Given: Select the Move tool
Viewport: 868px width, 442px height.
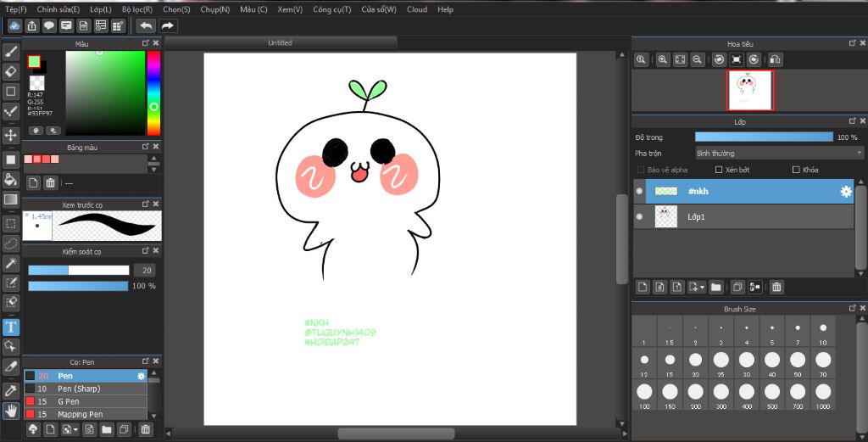Looking at the screenshot, I should click(10, 135).
